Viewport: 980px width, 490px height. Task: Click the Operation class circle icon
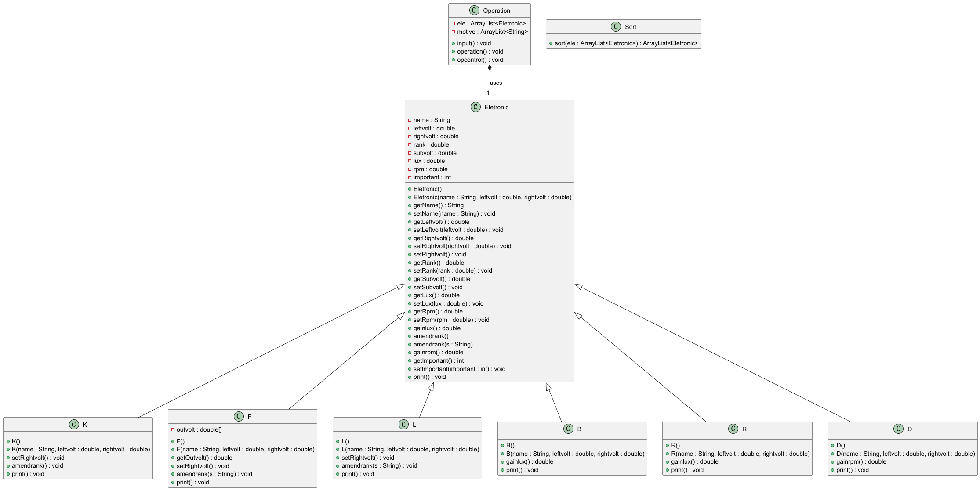(474, 11)
